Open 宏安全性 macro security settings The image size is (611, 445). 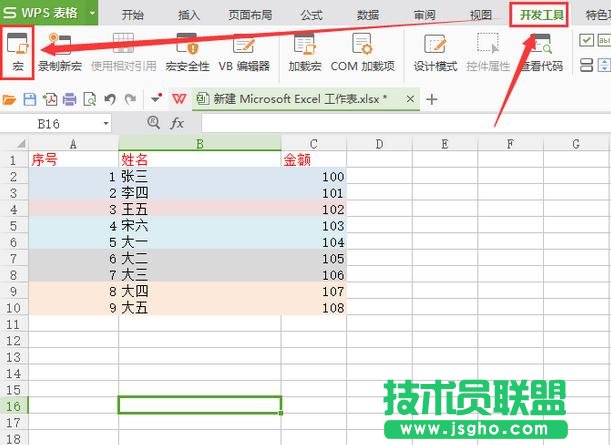[x=186, y=50]
